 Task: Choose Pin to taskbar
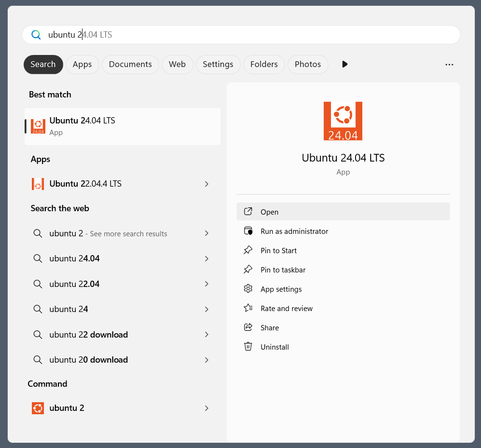coord(343,270)
